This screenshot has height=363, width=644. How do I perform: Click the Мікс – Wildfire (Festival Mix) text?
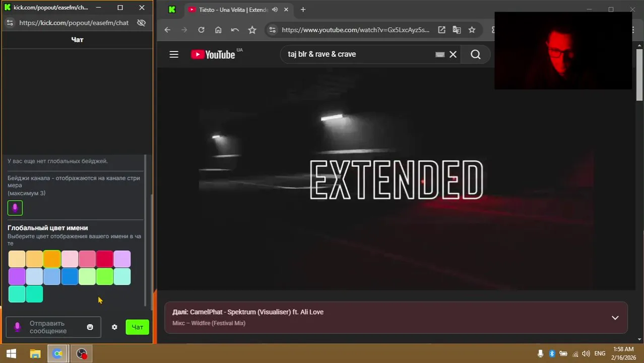(209, 323)
